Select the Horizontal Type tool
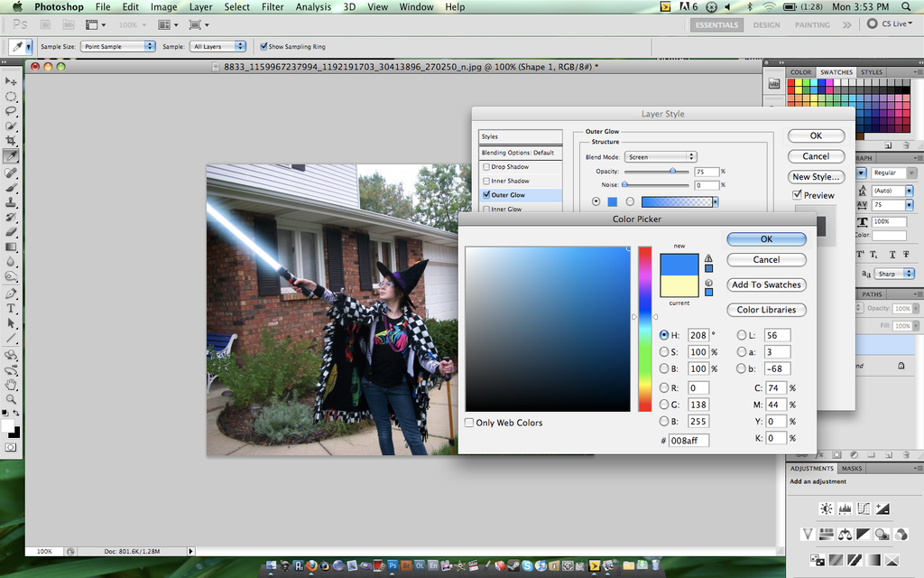The image size is (924, 578). click(12, 308)
